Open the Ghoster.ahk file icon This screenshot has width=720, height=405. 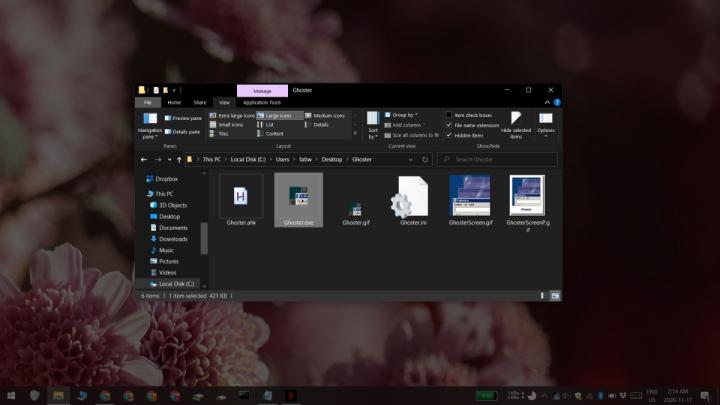(241, 196)
